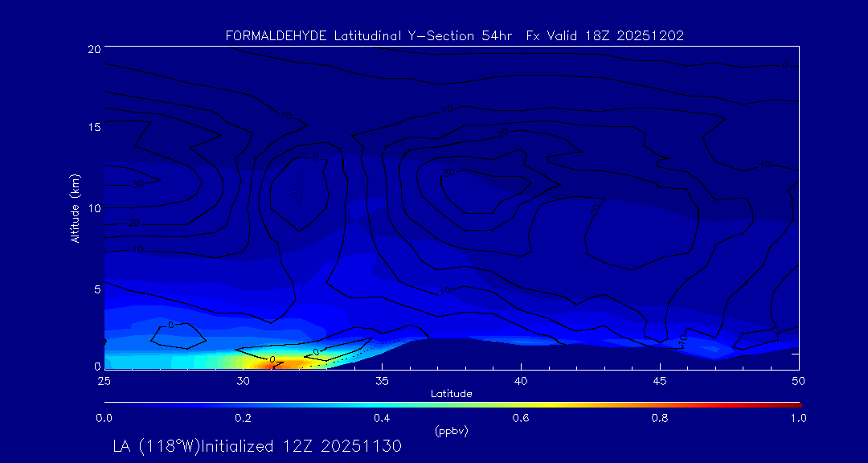Click the 0.0 colorbar tick label

tap(104, 418)
